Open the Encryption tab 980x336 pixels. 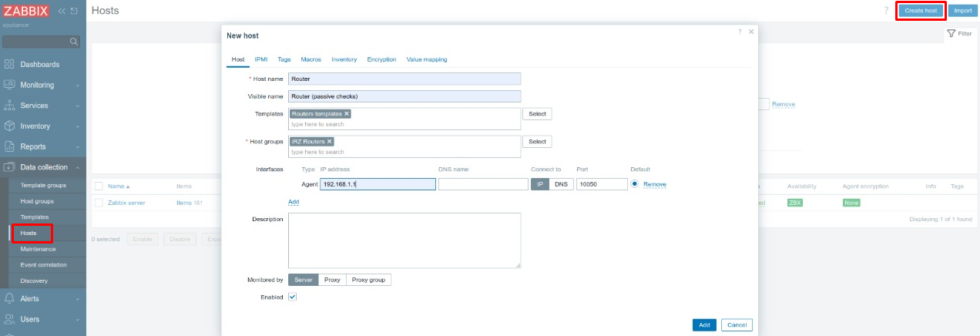click(x=381, y=59)
